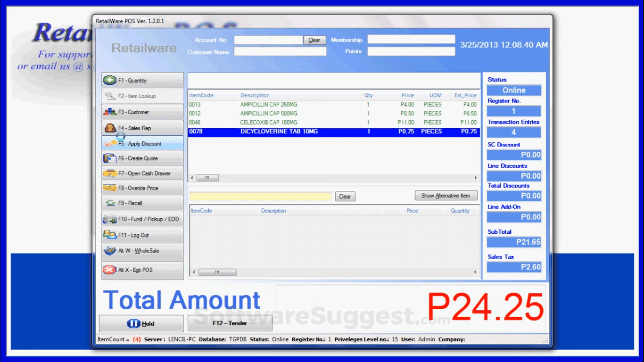This screenshot has width=644, height=362.
Task: Click right arrow of transaction list scrollbar
Action: 476,178
